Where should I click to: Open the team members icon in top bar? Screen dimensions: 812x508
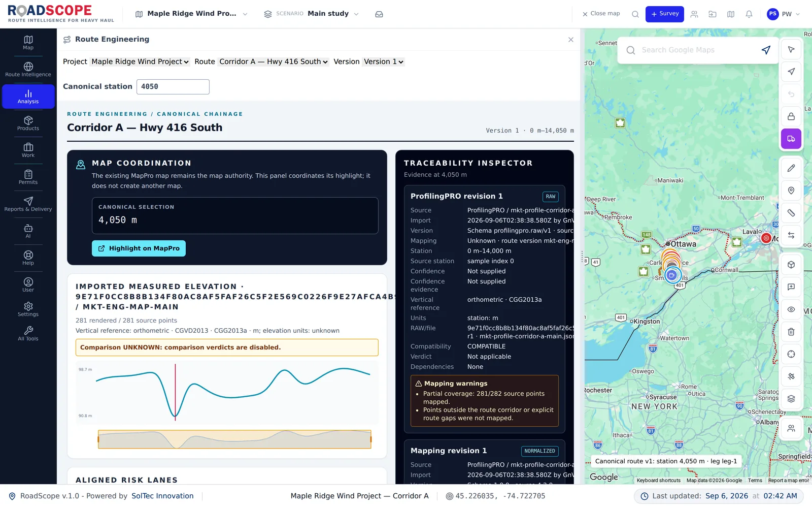pos(694,14)
